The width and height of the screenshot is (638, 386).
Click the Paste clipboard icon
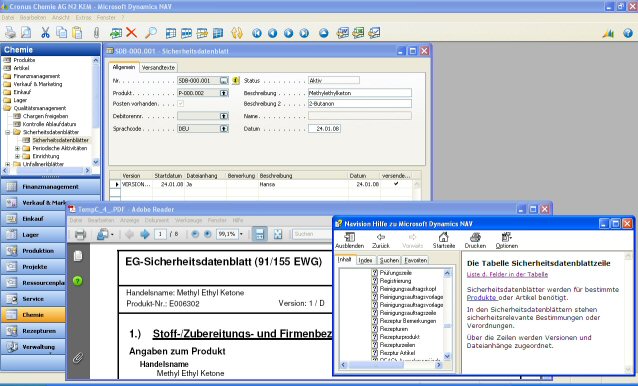click(77, 33)
